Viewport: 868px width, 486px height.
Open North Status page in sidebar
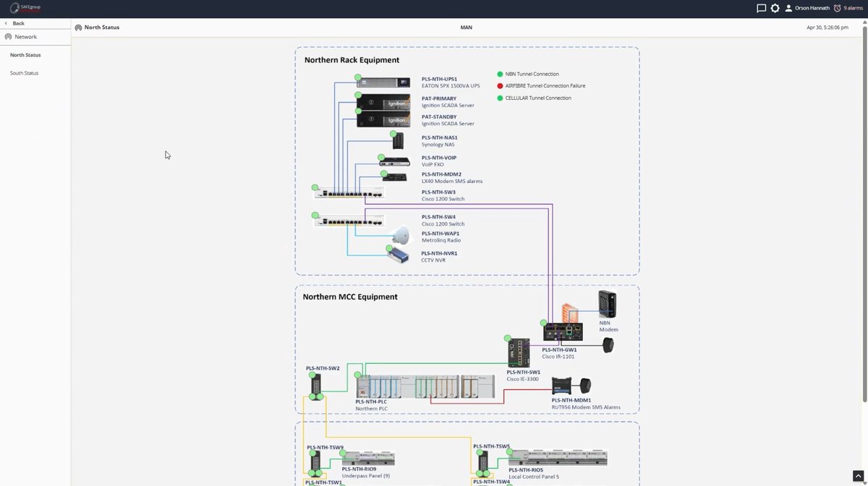[25, 55]
